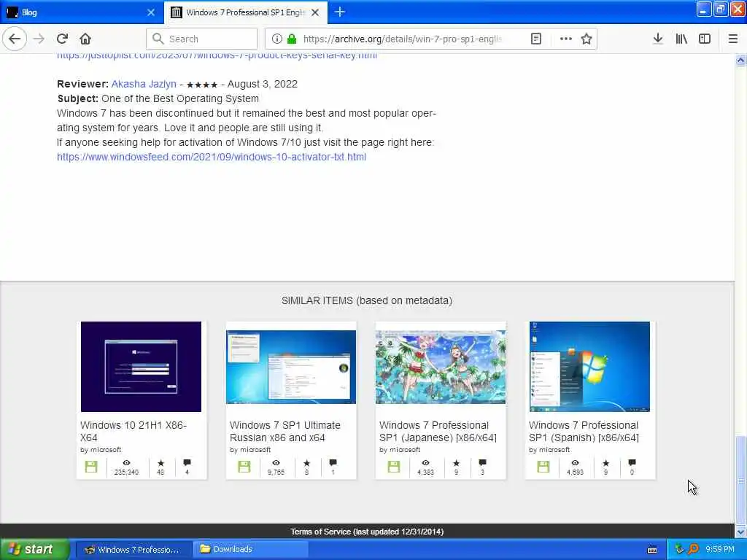Click views eye icon on Russian card
The image size is (747, 560).
276,462
